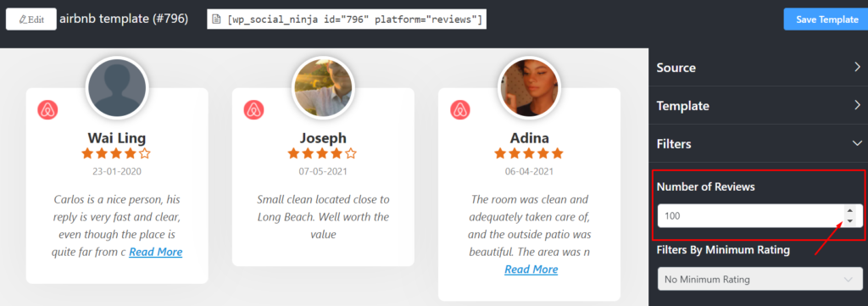The width and height of the screenshot is (868, 306).
Task: Click the Save Template button
Action: (827, 19)
